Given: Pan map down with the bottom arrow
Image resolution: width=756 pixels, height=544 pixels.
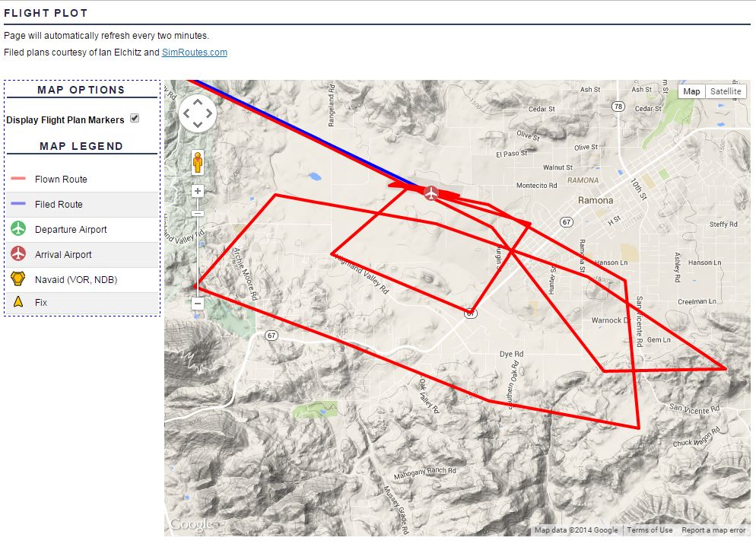Looking at the screenshot, I should 198,126.
